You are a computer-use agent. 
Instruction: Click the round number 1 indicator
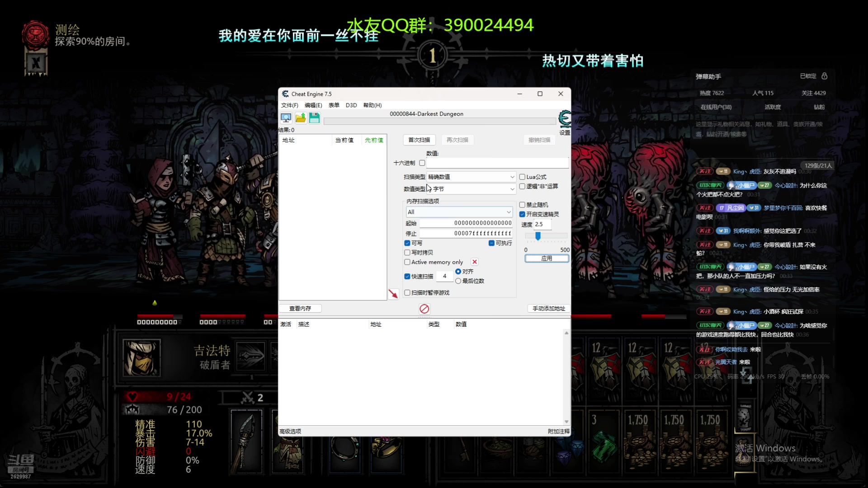pyautogui.click(x=433, y=56)
